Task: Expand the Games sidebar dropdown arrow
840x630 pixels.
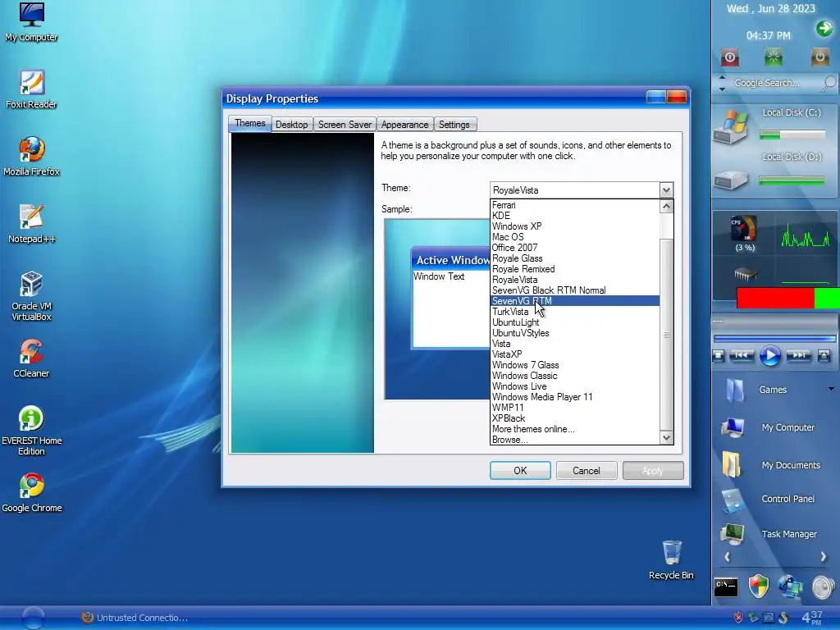Action: (831, 389)
